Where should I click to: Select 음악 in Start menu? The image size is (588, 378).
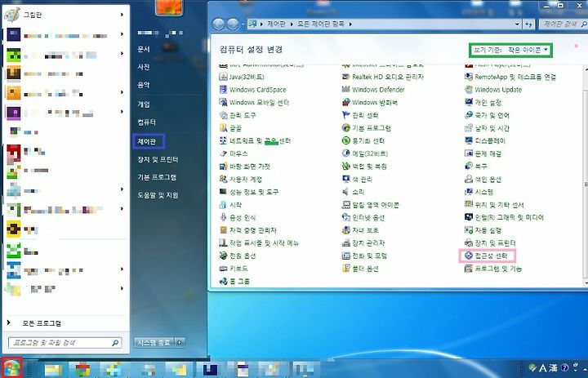[x=144, y=85]
